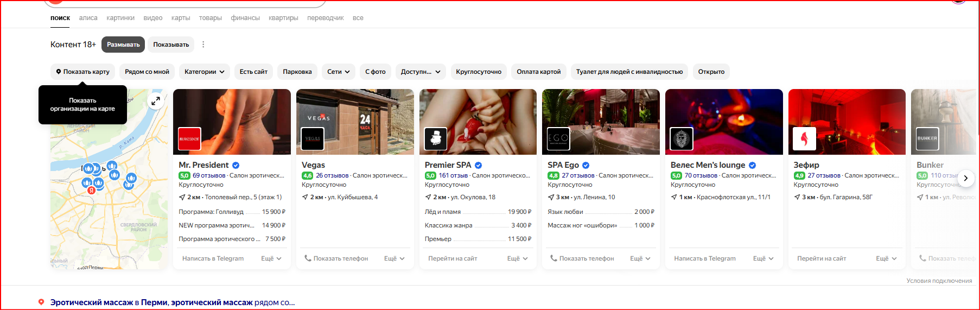Switch to the переводчик tab
Screen dimensions: 980x310
[326, 18]
